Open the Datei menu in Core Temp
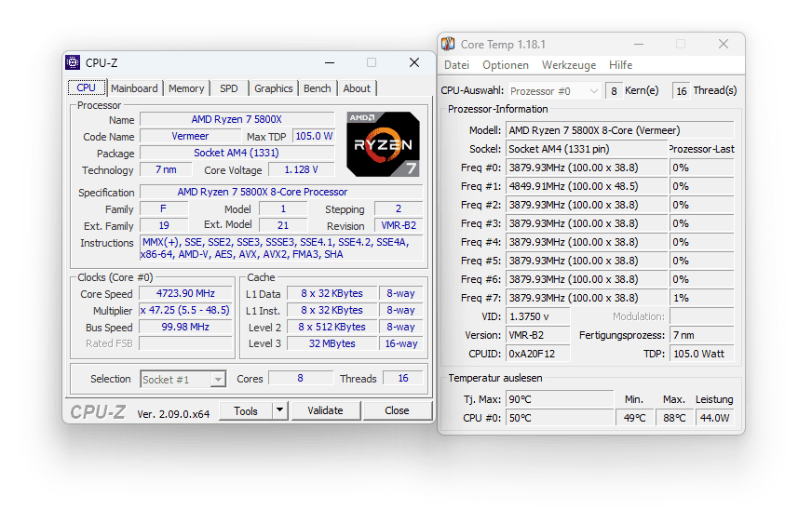 click(456, 65)
